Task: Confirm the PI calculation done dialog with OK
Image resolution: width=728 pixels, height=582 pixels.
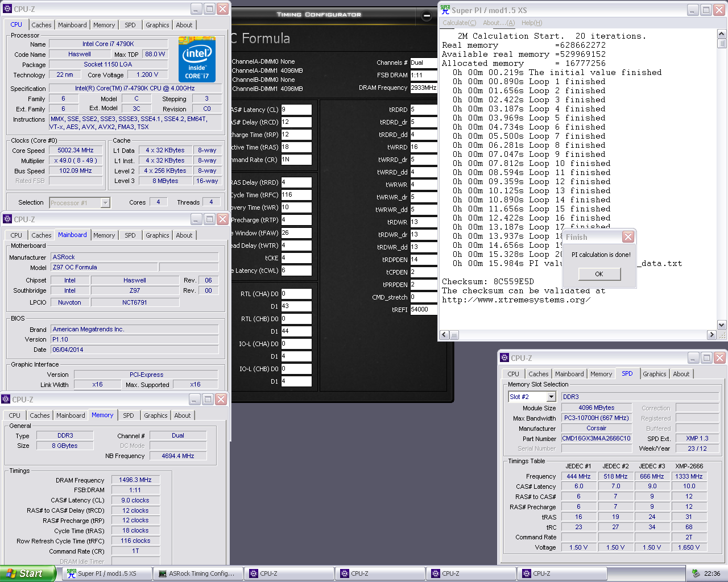Action: coord(599,274)
